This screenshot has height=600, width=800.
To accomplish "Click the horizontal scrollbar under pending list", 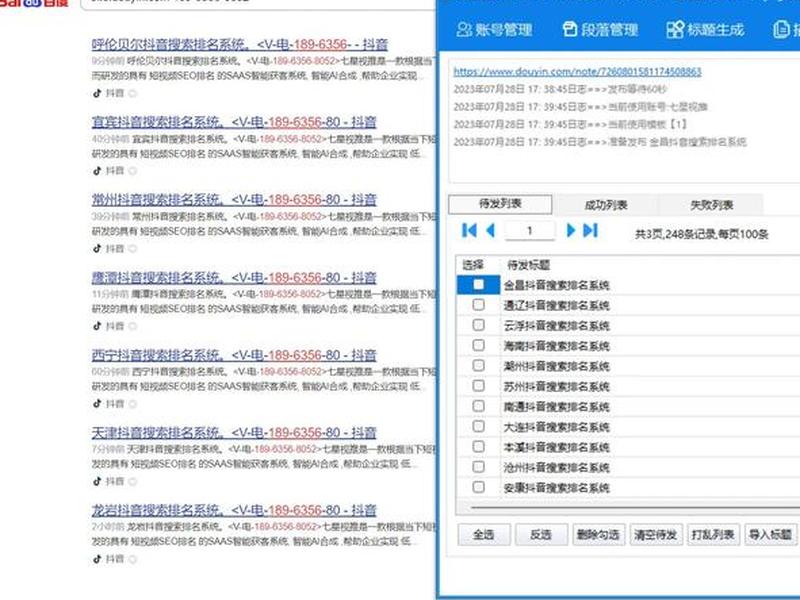I will pos(635,507).
